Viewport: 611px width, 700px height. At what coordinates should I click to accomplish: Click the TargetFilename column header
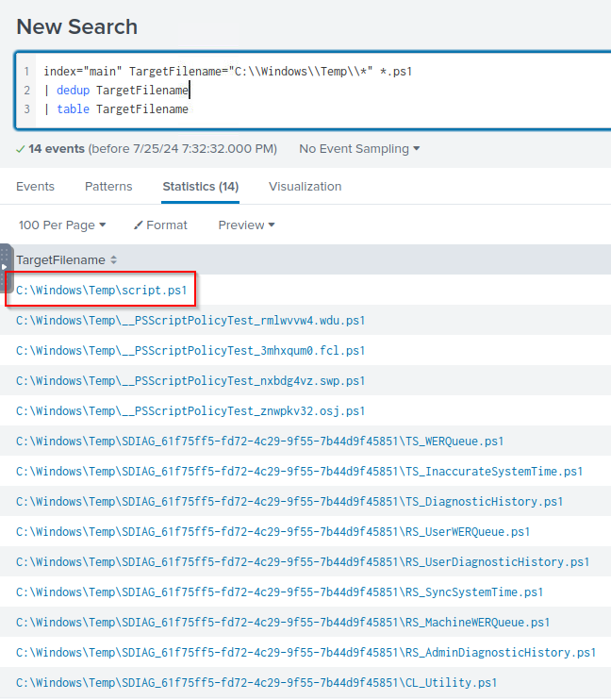point(60,259)
